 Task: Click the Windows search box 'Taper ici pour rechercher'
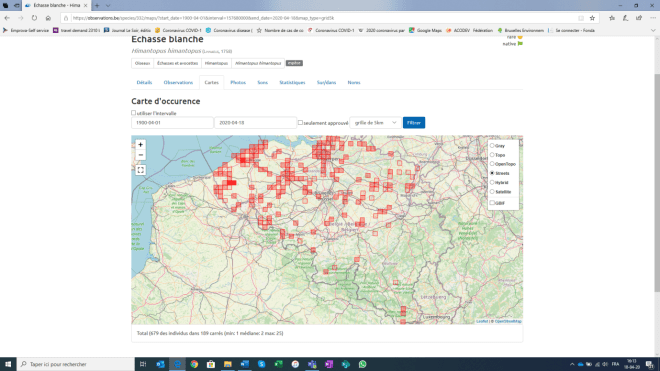pyautogui.click(x=76, y=364)
